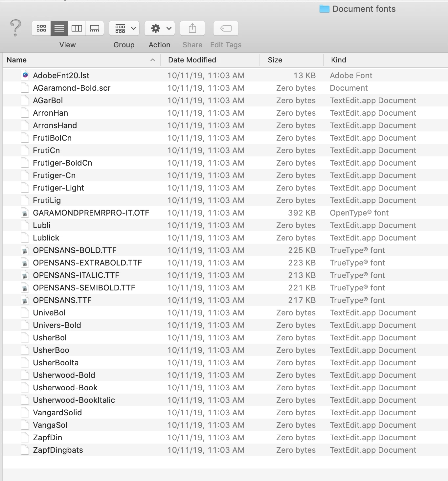Click the 13 KB size value
The image size is (448, 481).
[304, 75]
